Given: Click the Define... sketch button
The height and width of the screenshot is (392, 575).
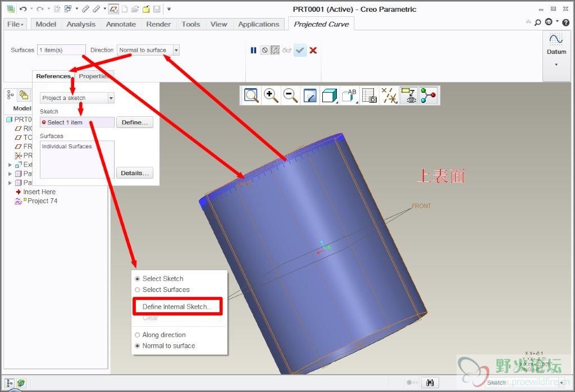Looking at the screenshot, I should [x=135, y=122].
